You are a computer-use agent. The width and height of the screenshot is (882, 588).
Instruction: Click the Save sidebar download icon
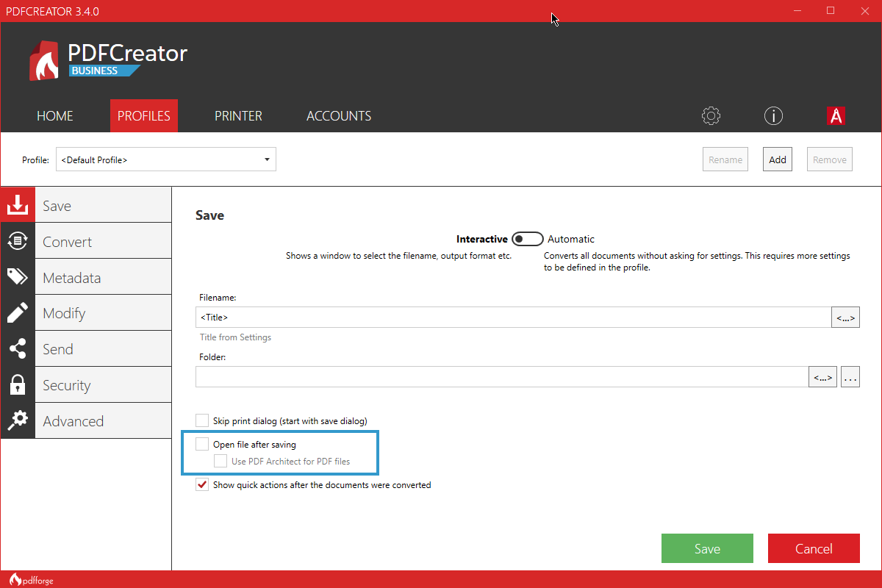[18, 205]
